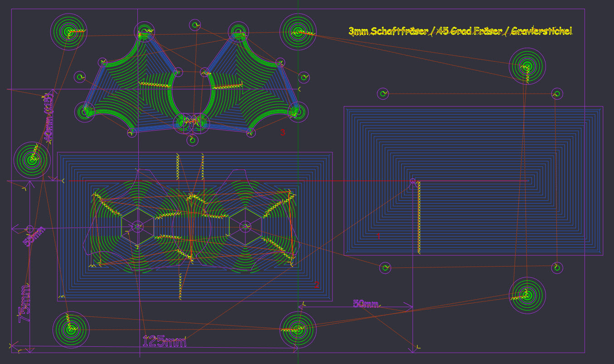Click the red number 2 marker
The width and height of the screenshot is (614, 364).
[x=317, y=285]
